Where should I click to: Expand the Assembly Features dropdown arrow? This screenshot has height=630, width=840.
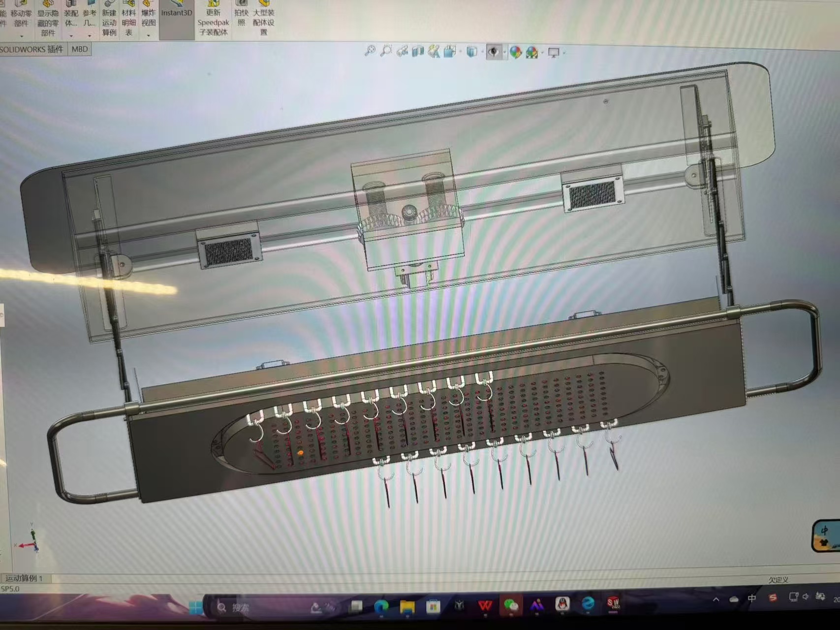[x=71, y=36]
